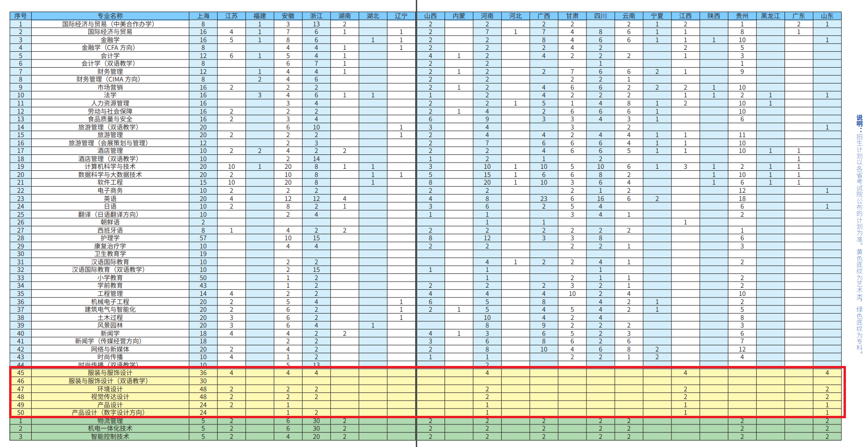The width and height of the screenshot is (868, 447).
Task: Select the 机械电子工程 major name
Action: [110, 302]
